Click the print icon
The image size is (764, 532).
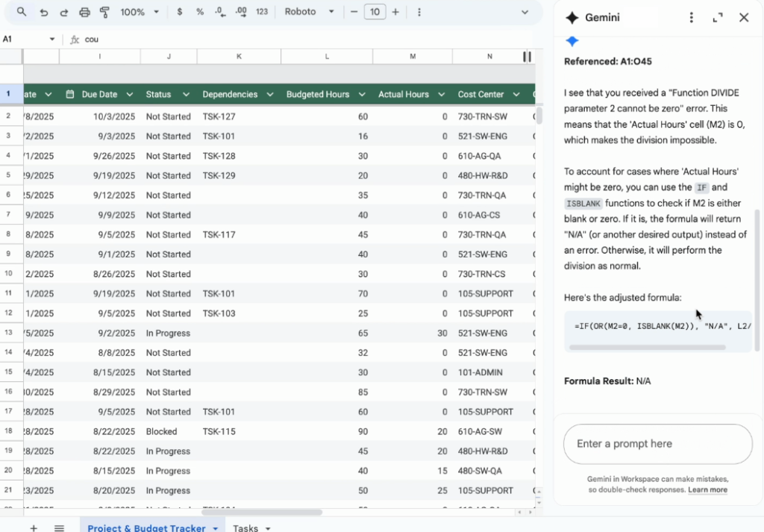click(84, 12)
